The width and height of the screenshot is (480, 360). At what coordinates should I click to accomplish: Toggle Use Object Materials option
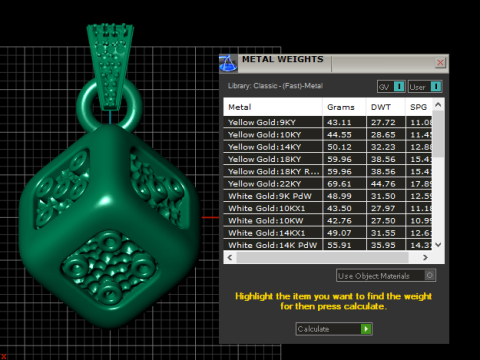click(x=386, y=276)
